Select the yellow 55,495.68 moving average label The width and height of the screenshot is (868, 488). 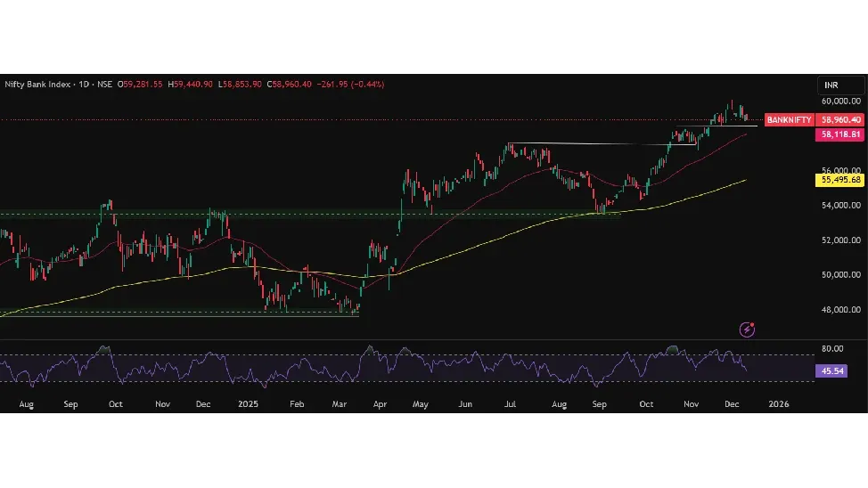coord(840,180)
